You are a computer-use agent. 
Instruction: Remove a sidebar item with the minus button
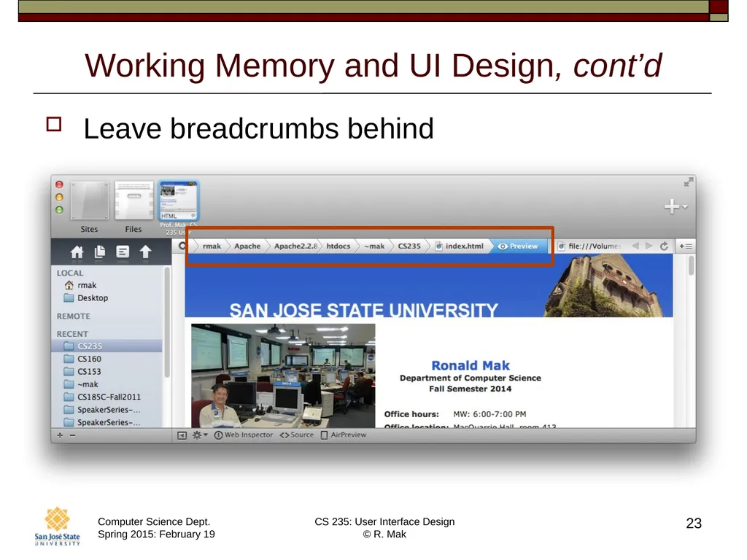pos(72,435)
